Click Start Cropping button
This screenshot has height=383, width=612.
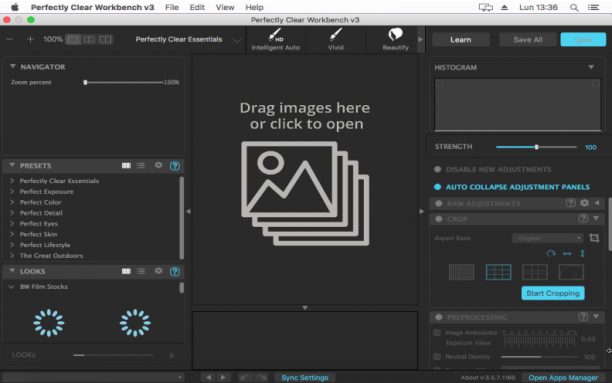[x=553, y=293]
